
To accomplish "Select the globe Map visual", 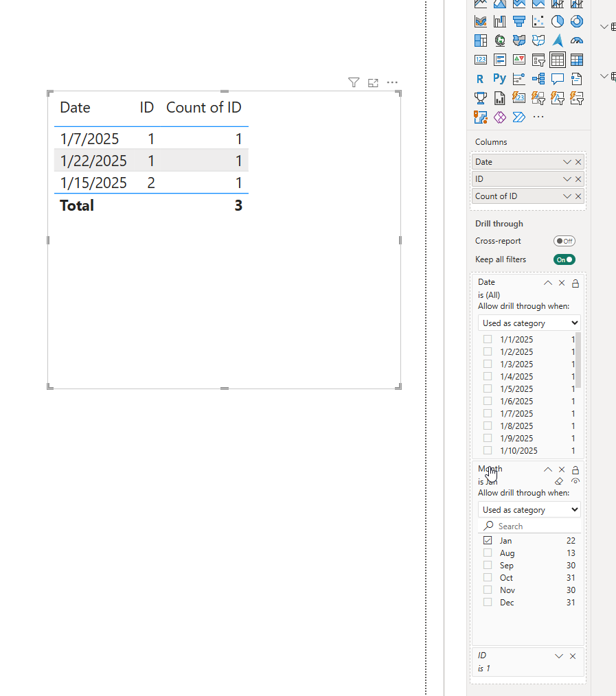I will [500, 40].
